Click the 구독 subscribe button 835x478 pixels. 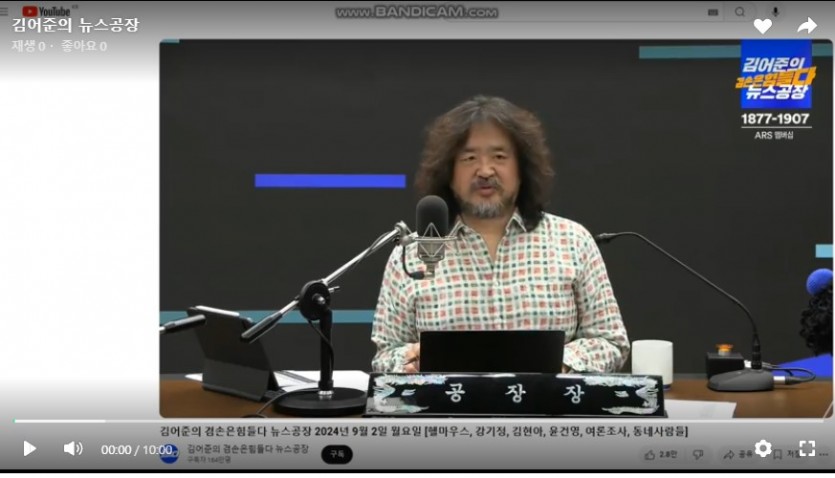click(x=337, y=454)
